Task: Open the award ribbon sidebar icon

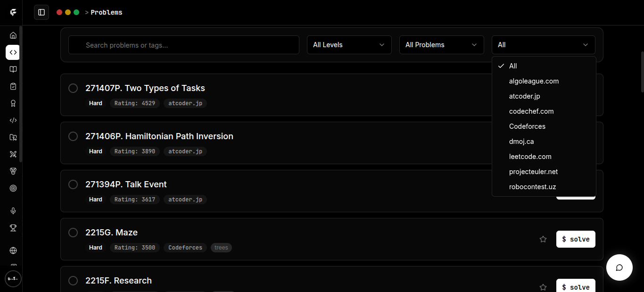Action: [13, 103]
